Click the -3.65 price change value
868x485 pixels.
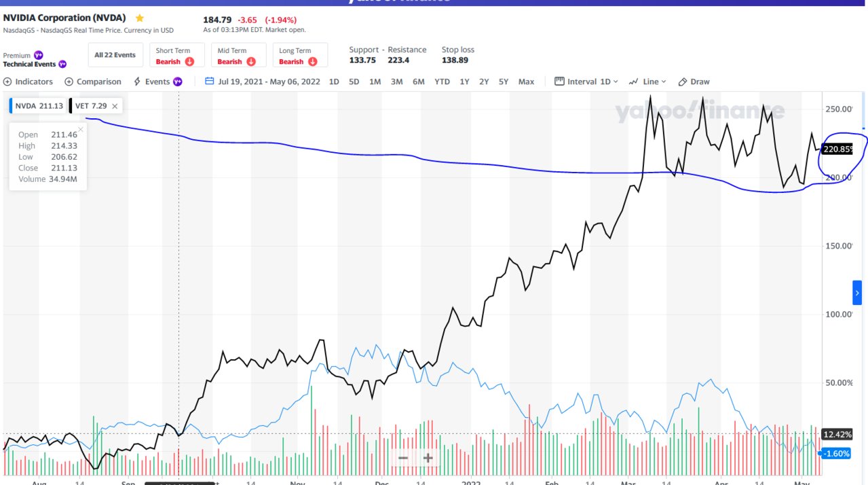point(246,19)
